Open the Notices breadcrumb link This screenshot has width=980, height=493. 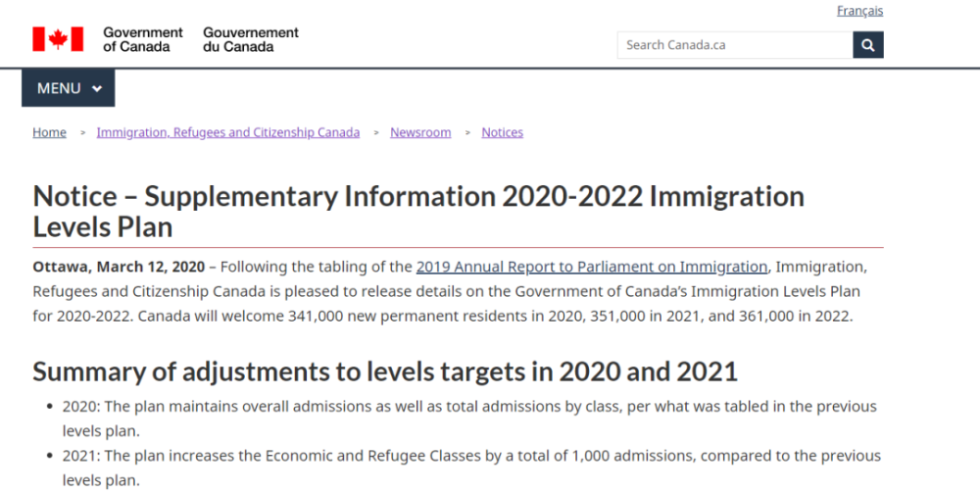coord(503,132)
